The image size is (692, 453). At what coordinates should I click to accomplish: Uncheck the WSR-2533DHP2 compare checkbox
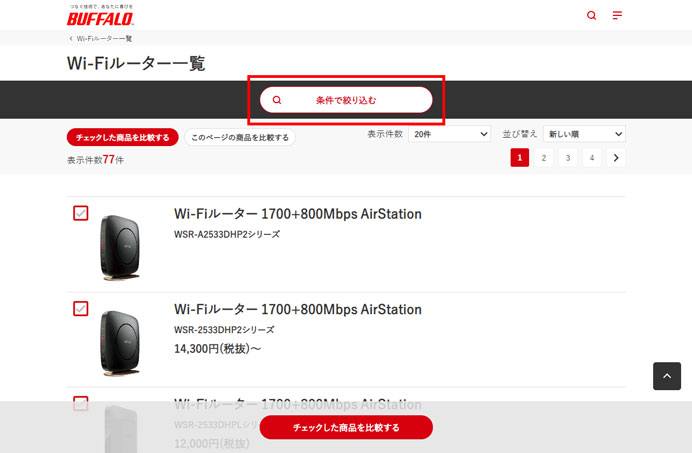point(81,309)
